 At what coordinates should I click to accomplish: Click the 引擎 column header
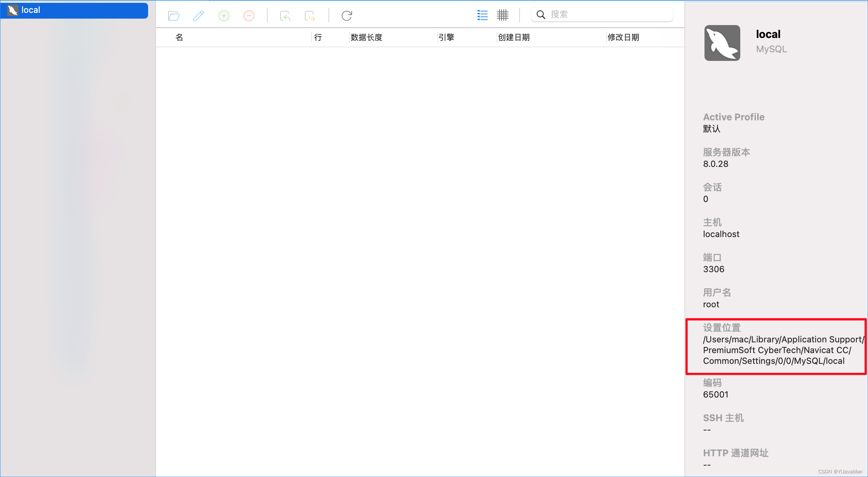[447, 37]
